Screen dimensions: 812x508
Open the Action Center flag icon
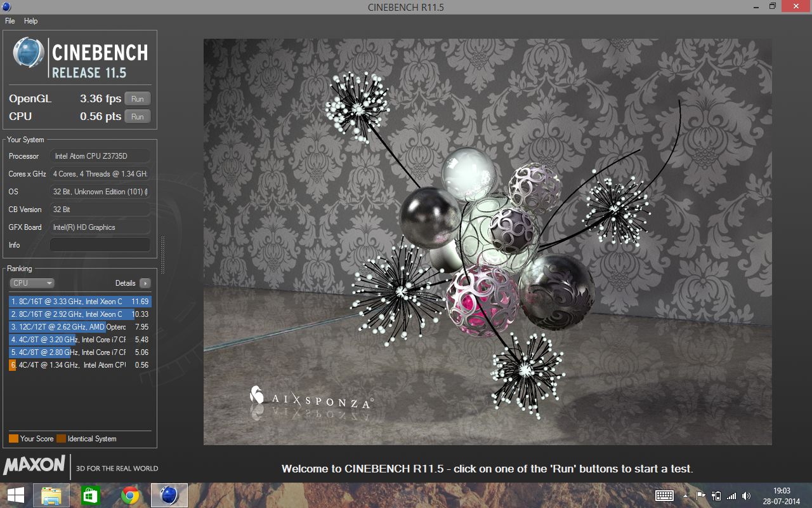point(701,495)
